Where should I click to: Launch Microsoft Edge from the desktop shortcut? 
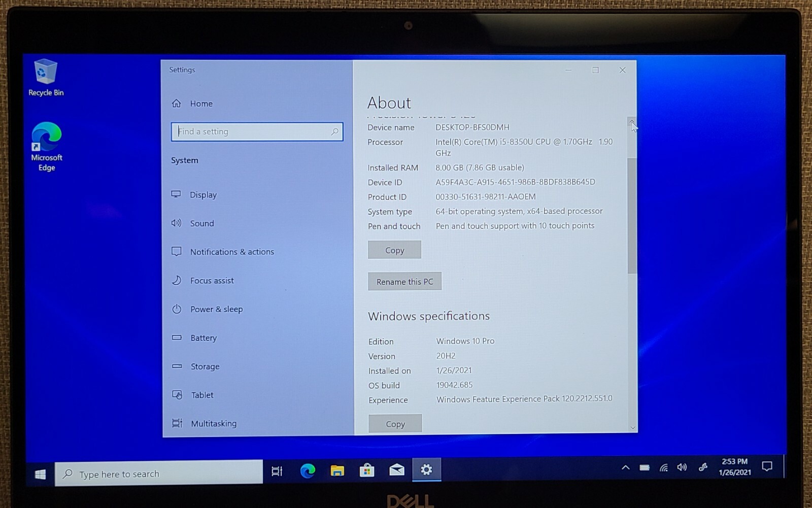tap(46, 147)
